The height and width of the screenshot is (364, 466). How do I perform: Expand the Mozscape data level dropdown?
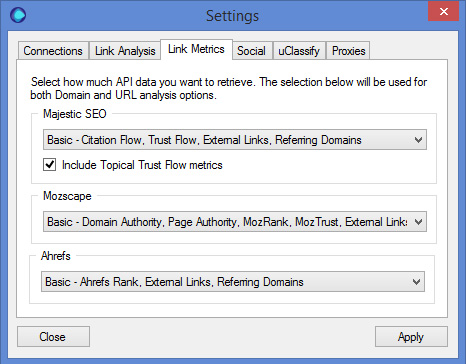(235, 222)
